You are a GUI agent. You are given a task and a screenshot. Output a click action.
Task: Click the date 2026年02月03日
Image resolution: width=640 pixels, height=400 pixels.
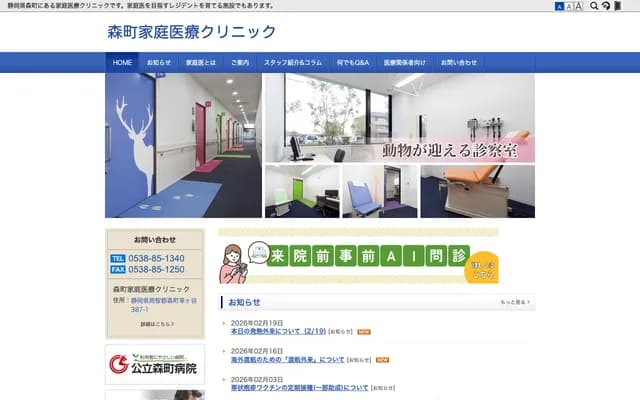point(257,380)
